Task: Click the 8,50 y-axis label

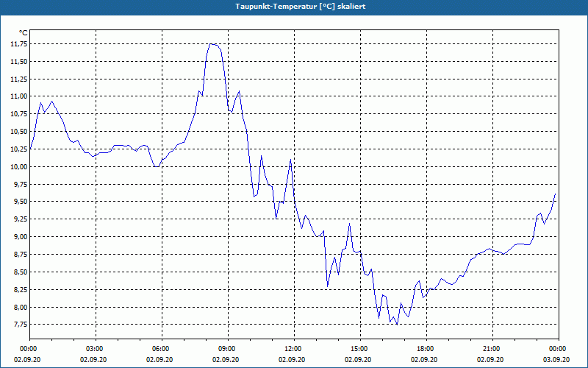Action: 21,272
